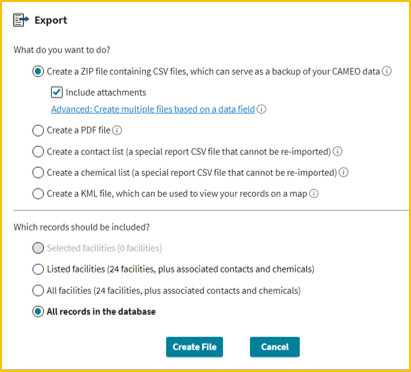The image size is (411, 372).
Task: Click the Export icon in the dialog header
Action: [x=21, y=20]
